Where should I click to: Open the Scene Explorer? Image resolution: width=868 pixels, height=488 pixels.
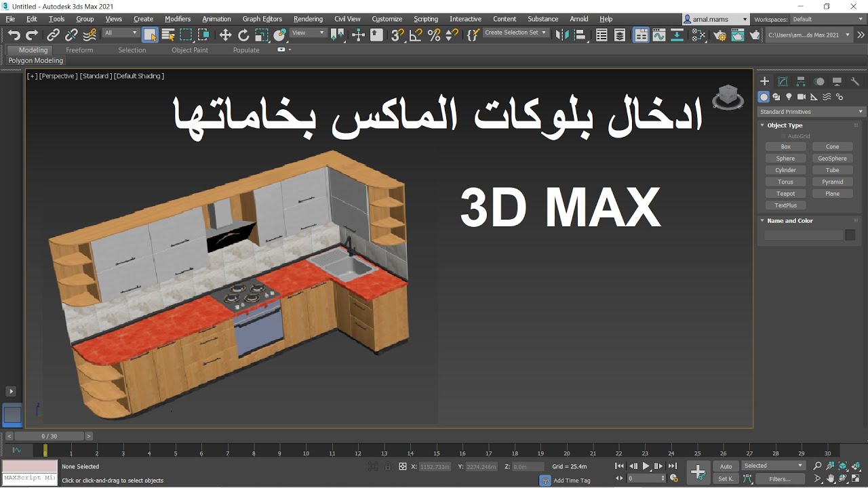pos(601,35)
